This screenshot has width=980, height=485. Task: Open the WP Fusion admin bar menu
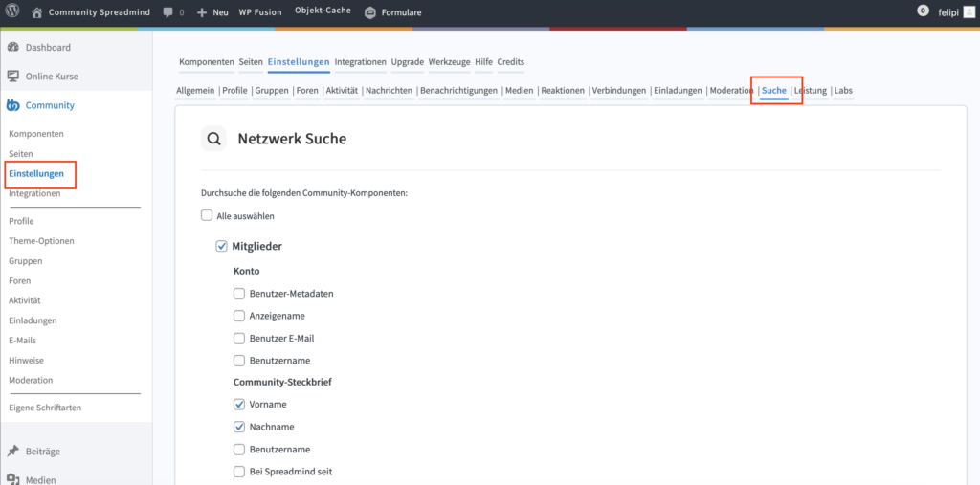tap(259, 12)
